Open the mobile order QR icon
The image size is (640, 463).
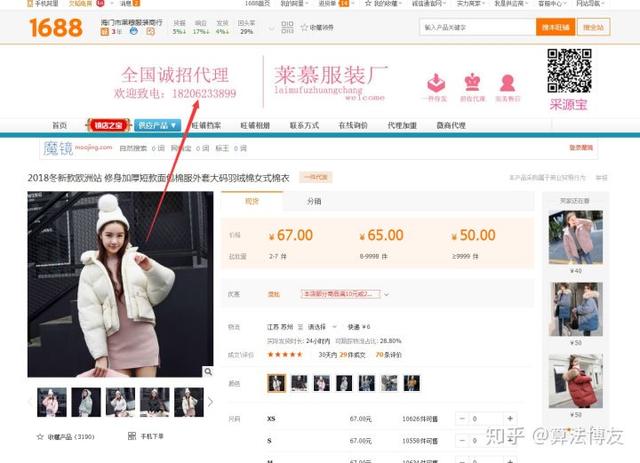[132, 436]
